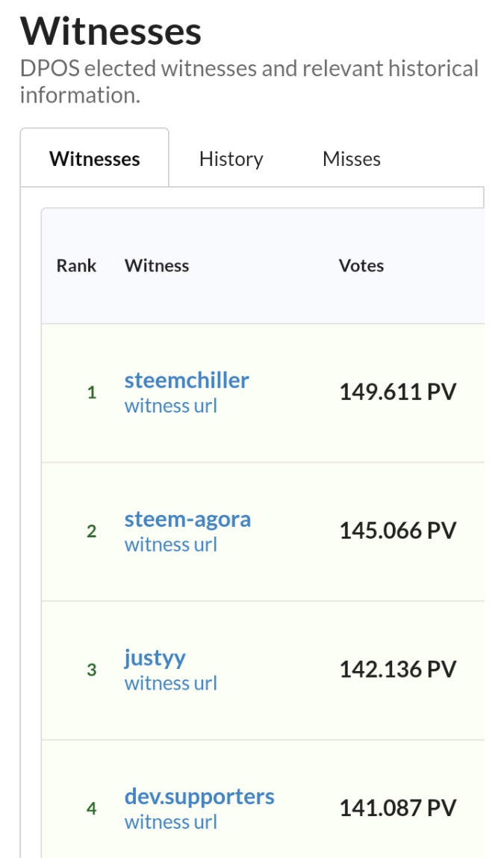504x858 pixels.
Task: Select the Witnesses tab
Action: pos(95,159)
